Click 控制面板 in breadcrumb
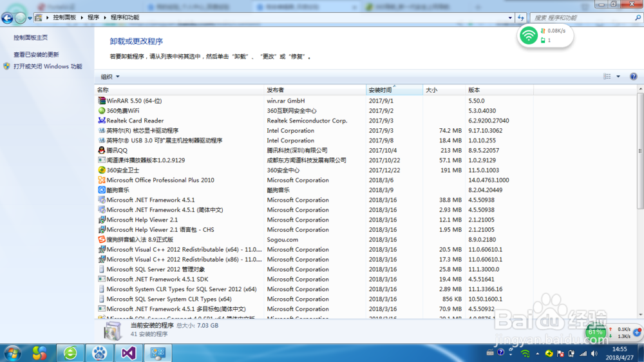Screen dimensions: 644x362 pos(64,17)
